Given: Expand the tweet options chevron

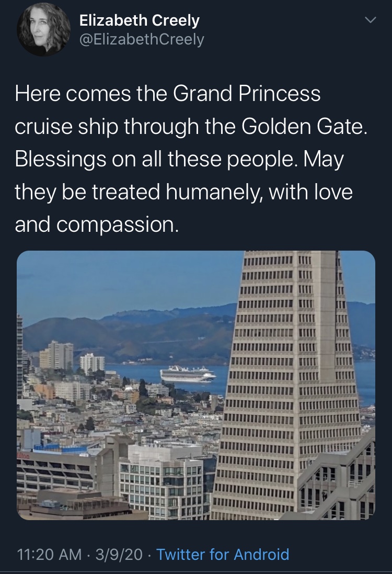Looking at the screenshot, I should [370, 20].
